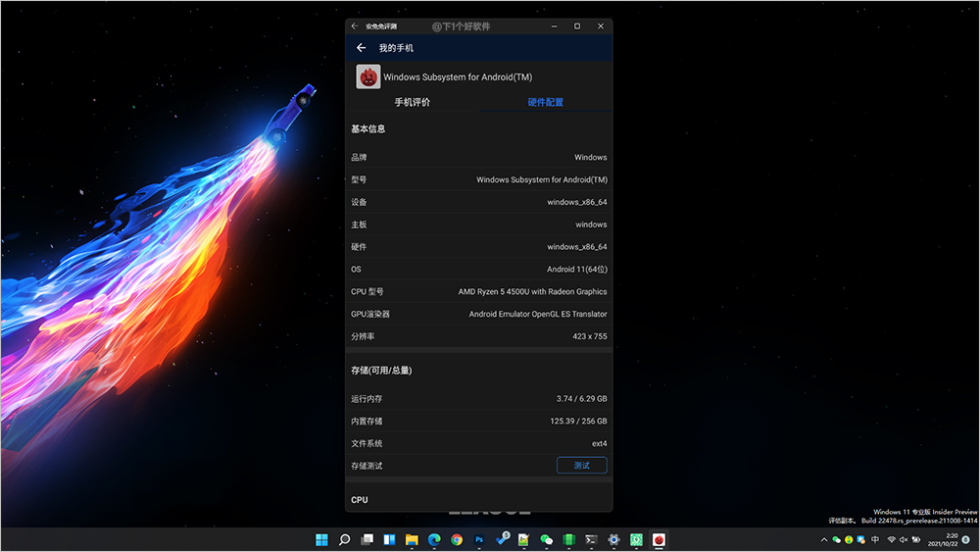Click AnTuTu icon in taskbar
Image resolution: width=980 pixels, height=552 pixels.
660,539
